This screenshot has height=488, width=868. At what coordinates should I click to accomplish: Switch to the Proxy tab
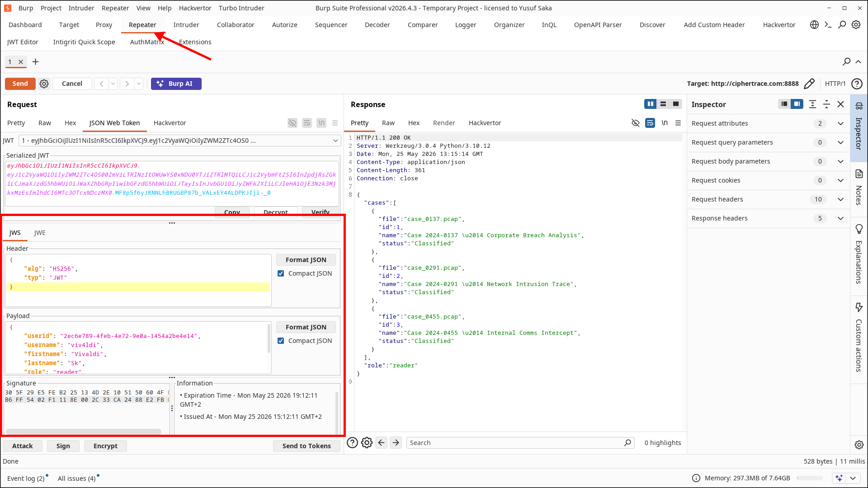[x=104, y=25]
